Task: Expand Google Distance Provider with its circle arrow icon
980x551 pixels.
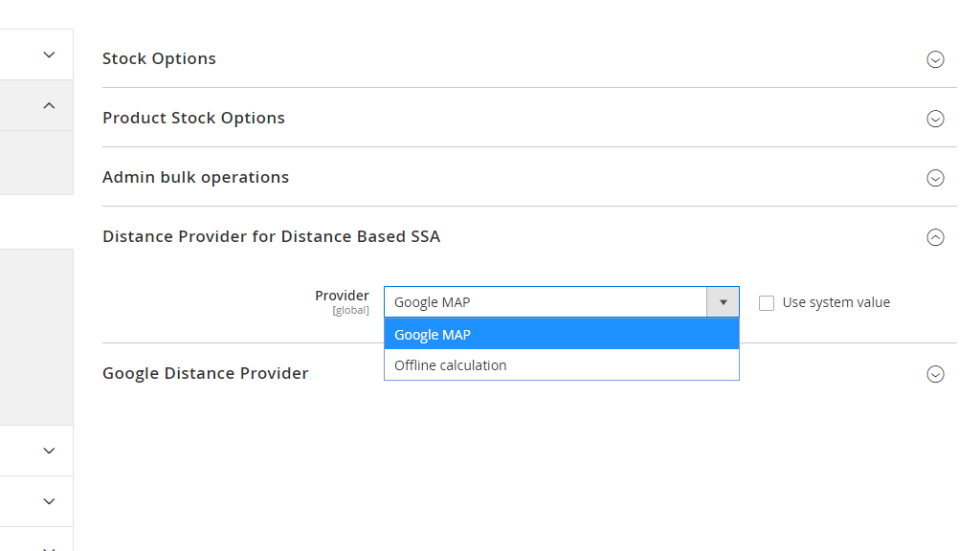Action: pos(935,374)
